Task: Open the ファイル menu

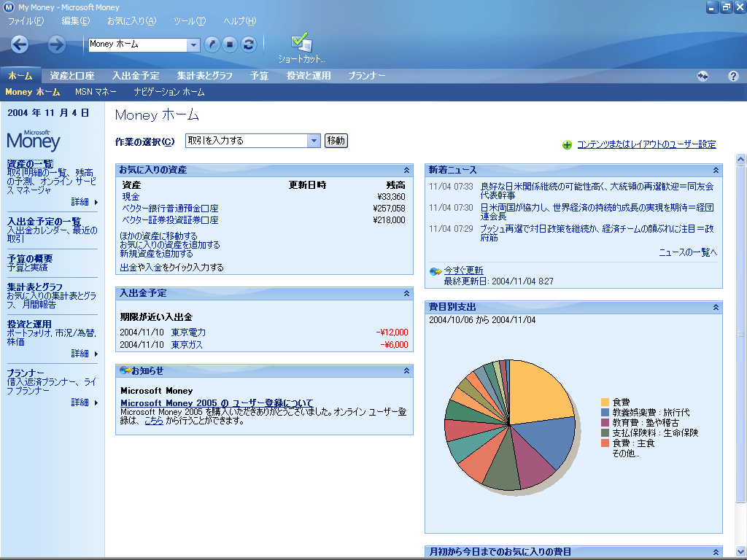Action: [x=26, y=21]
